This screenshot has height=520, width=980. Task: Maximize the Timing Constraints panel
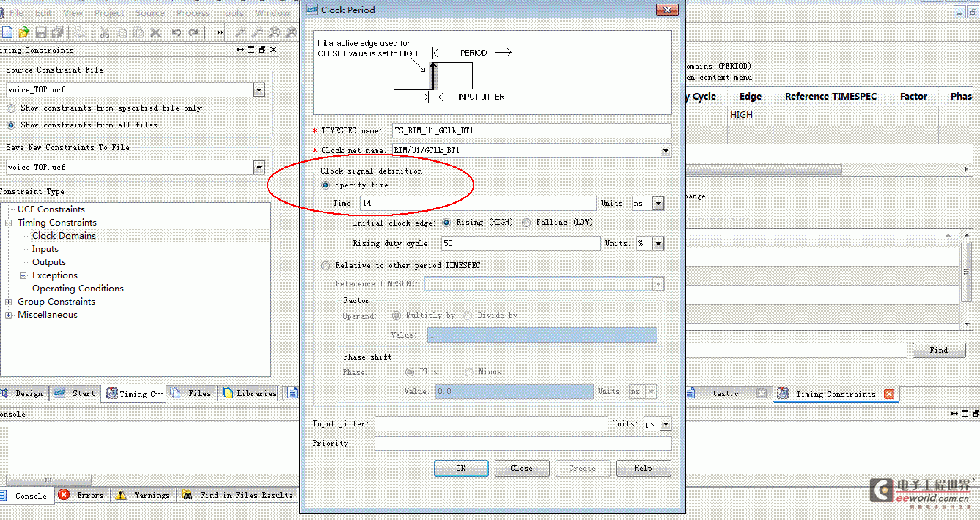(251, 50)
